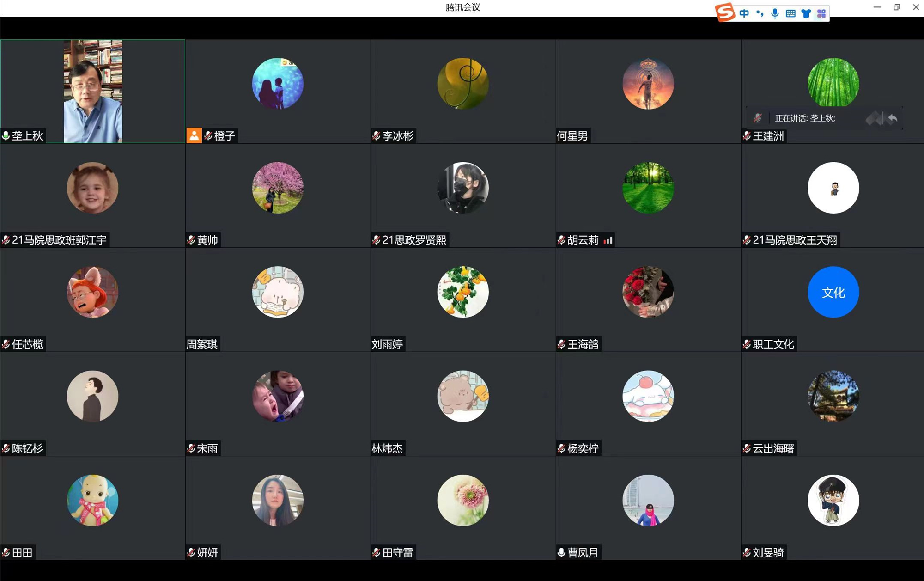Click muted mic icon beside 田守雷
Screen dimensions: 924x581
(x=377, y=552)
